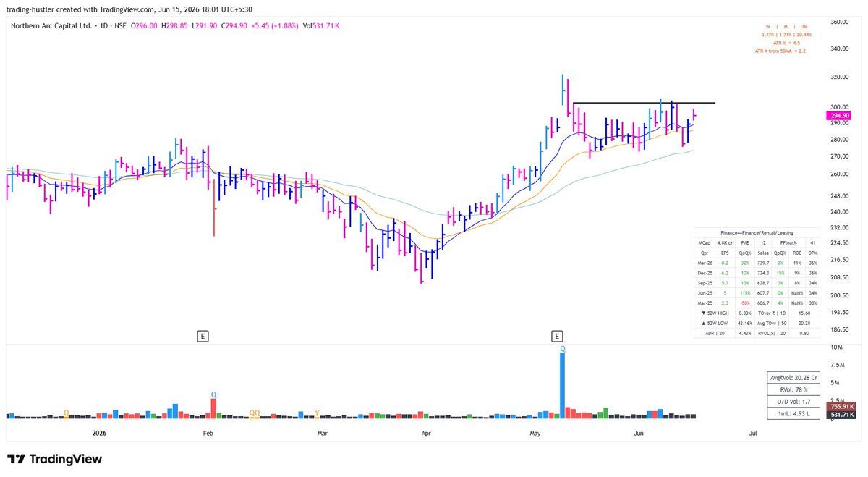
Task: Click the Finance/Rental/Leasing sector header cell
Action: tap(757, 232)
